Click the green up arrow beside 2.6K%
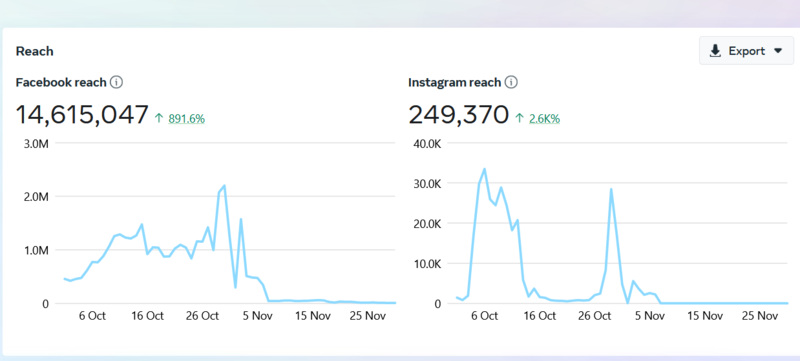 pos(519,118)
